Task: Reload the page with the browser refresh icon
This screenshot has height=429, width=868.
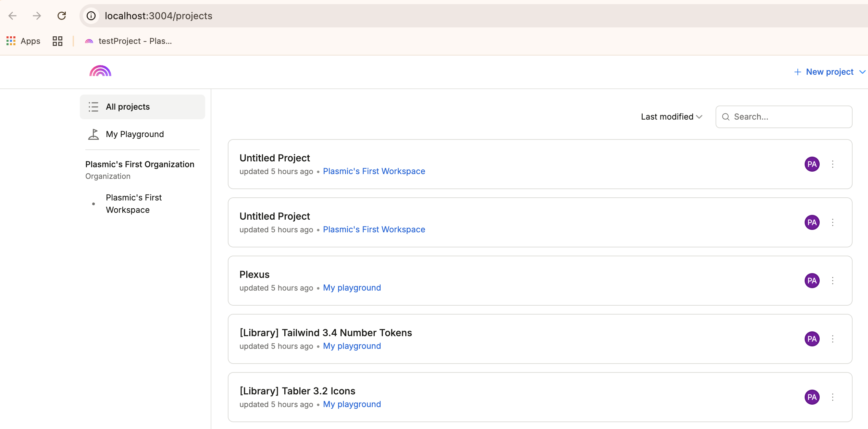Action: (x=62, y=16)
